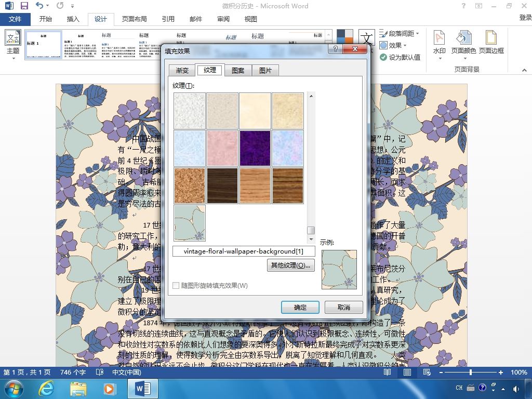
Task: Select the first style set thumbnail in the gallery
Action: (x=44, y=45)
